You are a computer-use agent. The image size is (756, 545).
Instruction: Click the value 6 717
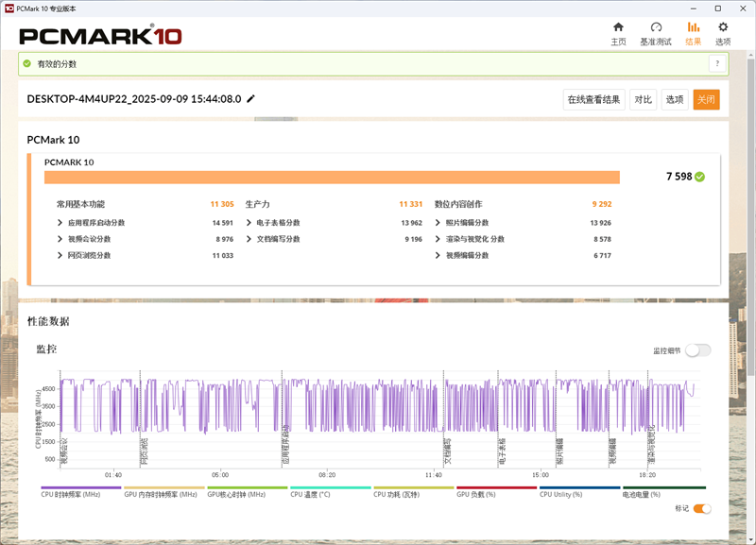coord(603,256)
